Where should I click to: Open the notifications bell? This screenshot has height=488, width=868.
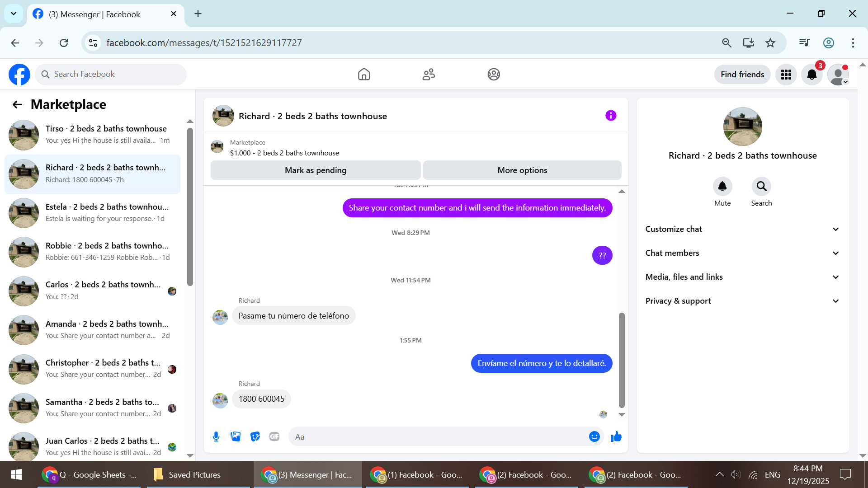point(811,75)
